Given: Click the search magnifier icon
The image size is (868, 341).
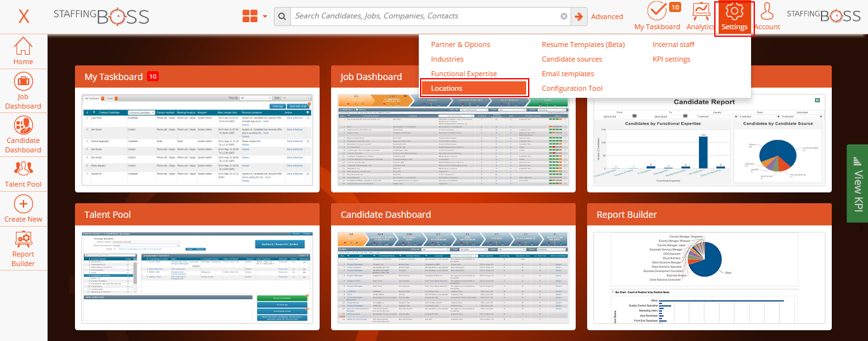Looking at the screenshot, I should [x=282, y=17].
